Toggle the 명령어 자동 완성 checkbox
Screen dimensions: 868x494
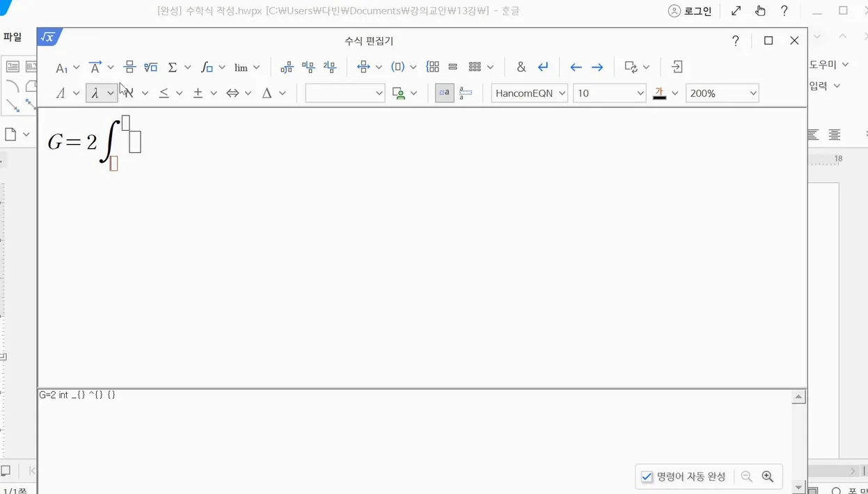[x=647, y=477]
